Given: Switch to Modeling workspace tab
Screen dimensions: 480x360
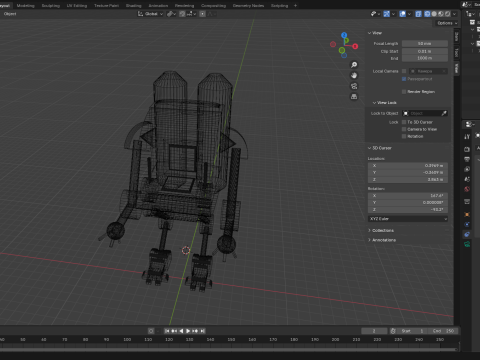Looking at the screenshot, I should click(26, 6).
